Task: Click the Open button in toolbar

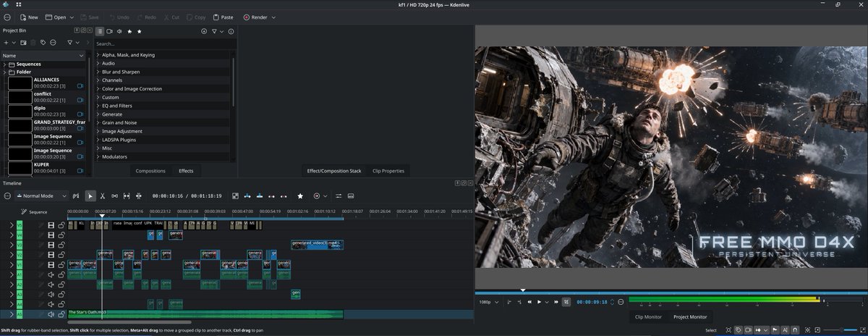Action: [x=55, y=17]
